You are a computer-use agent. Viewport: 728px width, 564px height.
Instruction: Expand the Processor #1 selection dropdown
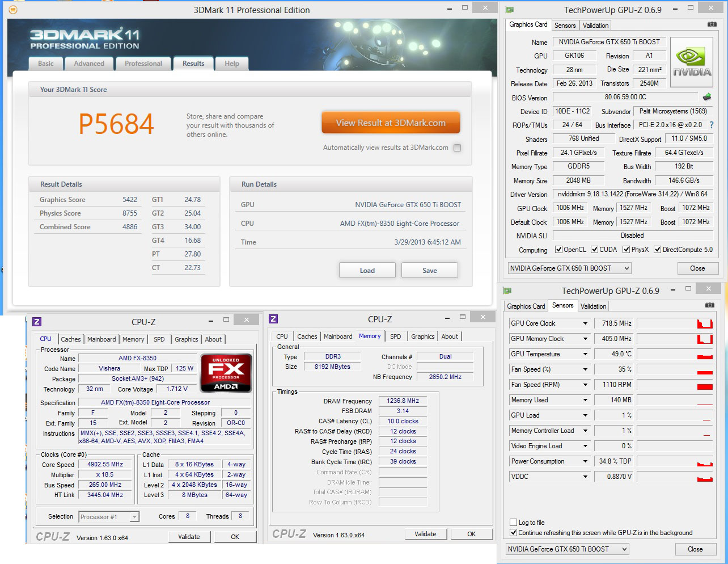134,517
